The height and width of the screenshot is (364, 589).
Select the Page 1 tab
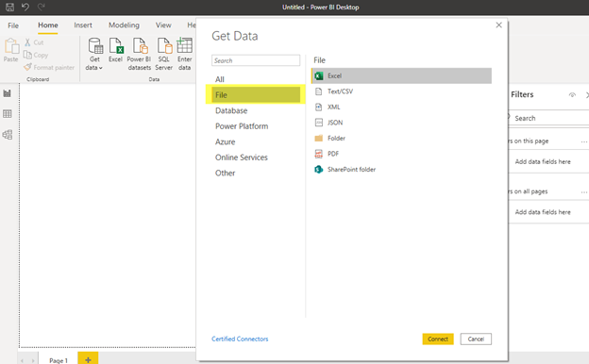[x=59, y=360]
